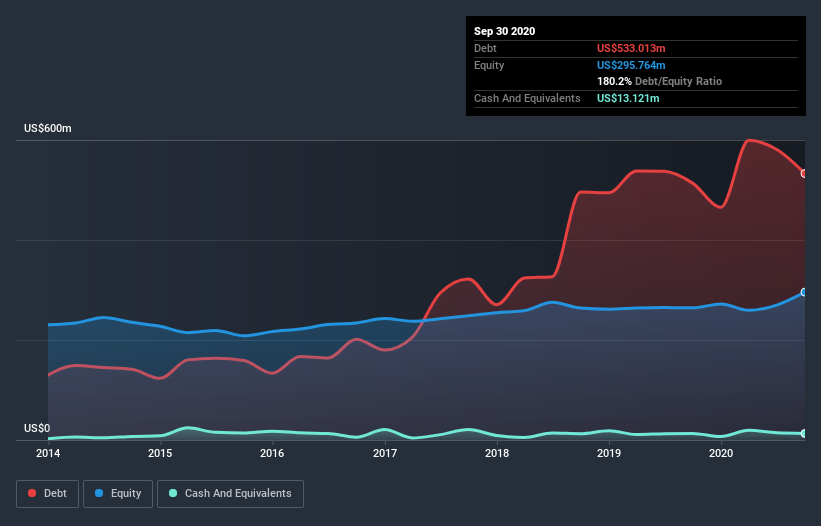Select the 2020 x-axis label
This screenshot has width=821, height=526.
coord(721,453)
